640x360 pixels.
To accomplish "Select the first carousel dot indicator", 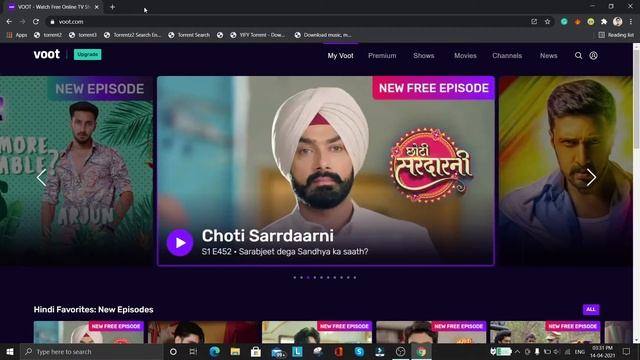I will [295, 278].
